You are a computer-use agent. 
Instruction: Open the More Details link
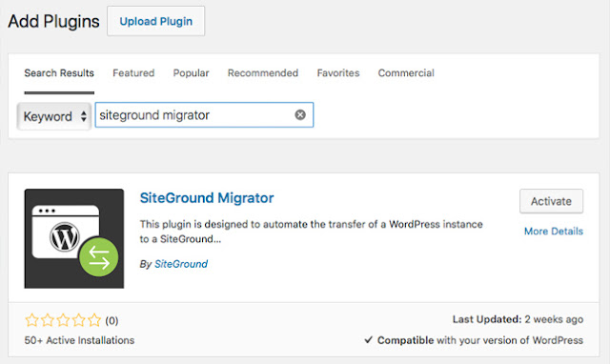pyautogui.click(x=554, y=231)
